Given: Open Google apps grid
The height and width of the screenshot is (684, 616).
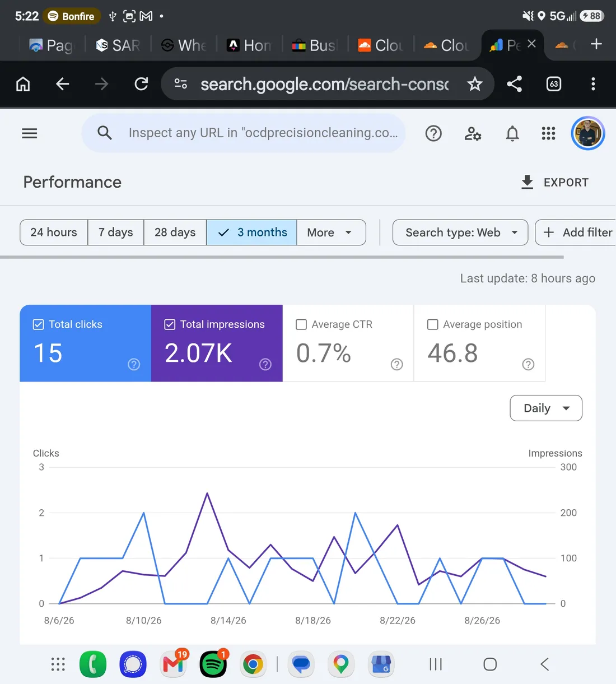Looking at the screenshot, I should 548,133.
